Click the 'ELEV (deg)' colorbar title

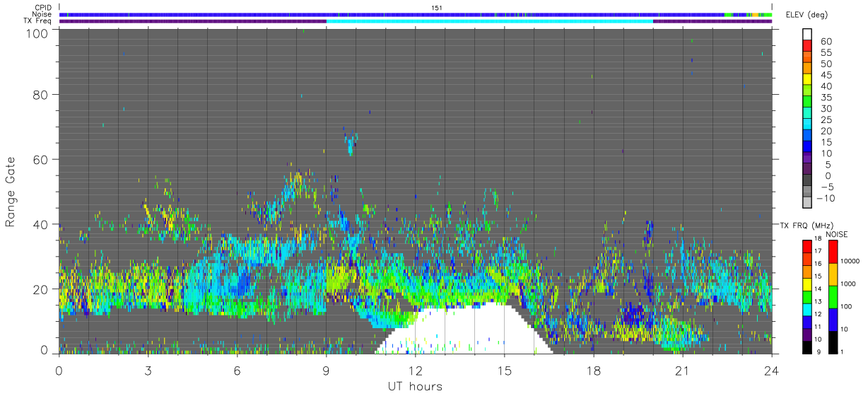807,15
